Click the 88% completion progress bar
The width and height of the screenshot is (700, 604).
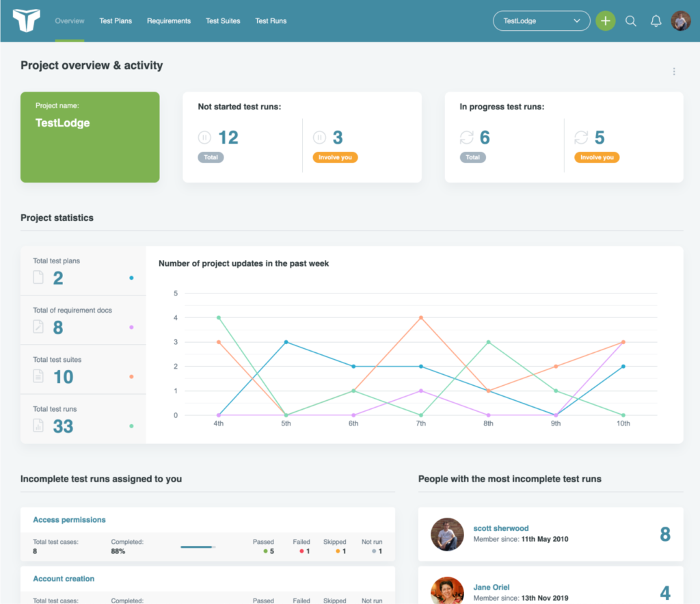[198, 547]
